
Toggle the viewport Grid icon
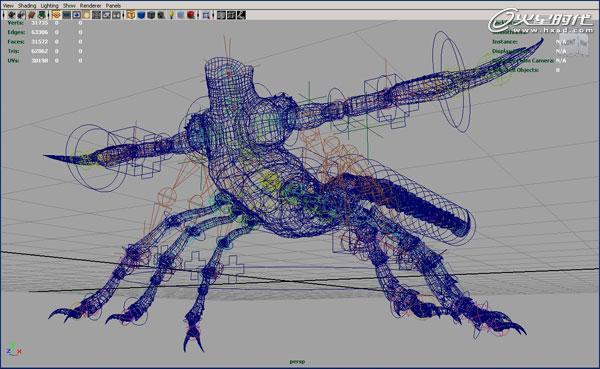click(x=56, y=15)
